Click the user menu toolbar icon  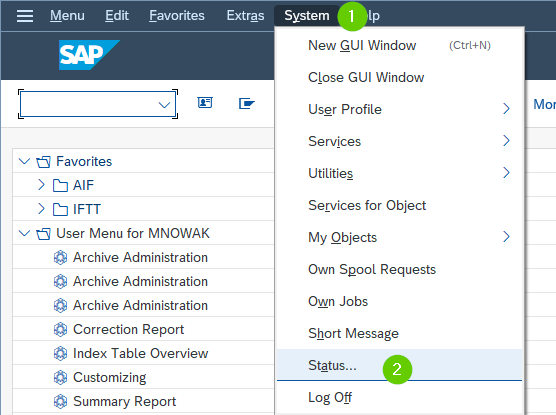click(x=205, y=103)
